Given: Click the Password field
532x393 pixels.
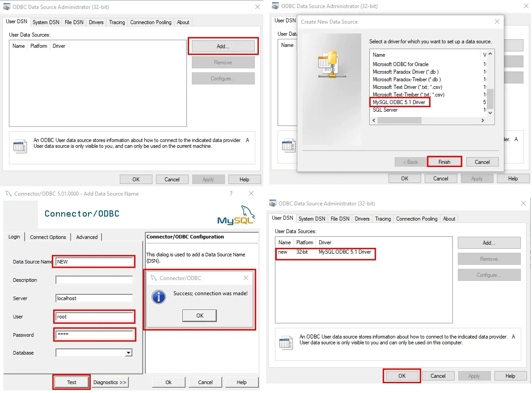Looking at the screenshot, I should [94, 335].
